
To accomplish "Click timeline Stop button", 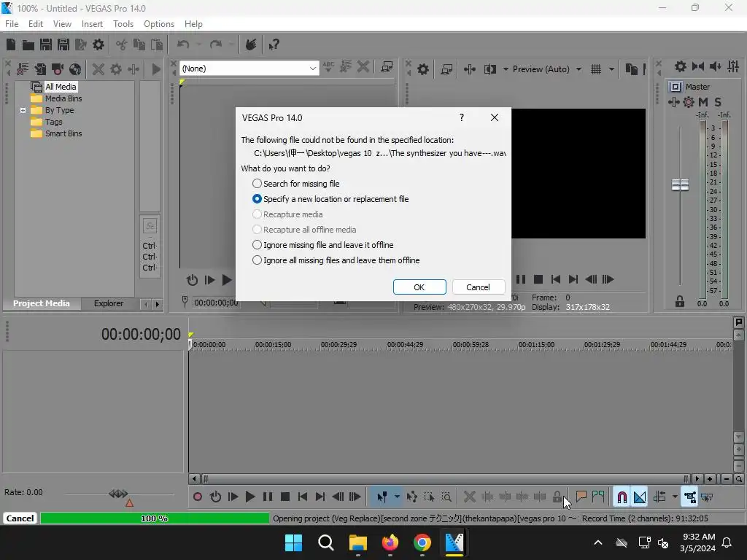I will click(x=285, y=497).
